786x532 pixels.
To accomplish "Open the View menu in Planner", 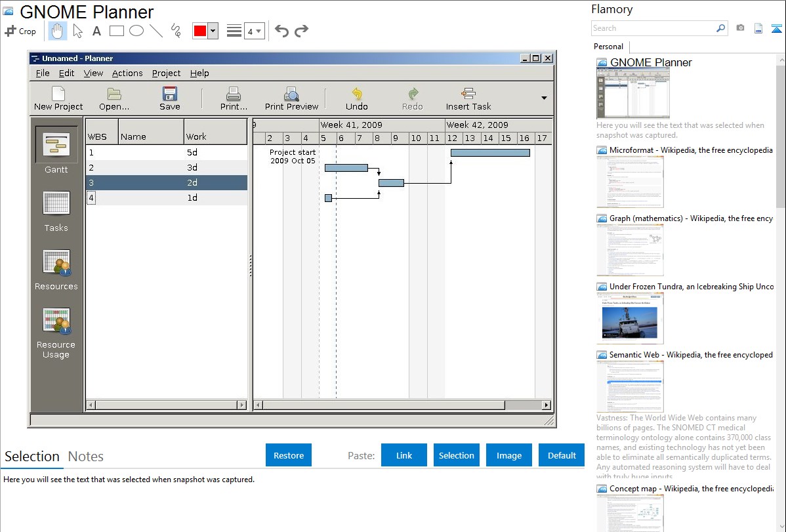I will coord(93,73).
